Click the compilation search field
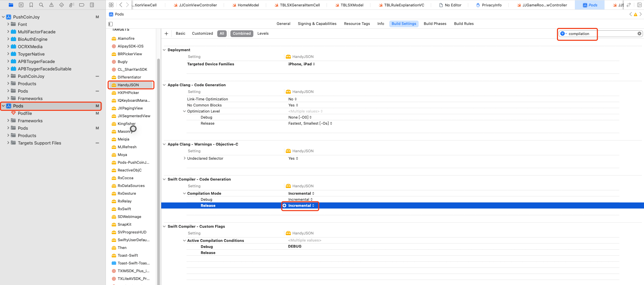 [600, 34]
